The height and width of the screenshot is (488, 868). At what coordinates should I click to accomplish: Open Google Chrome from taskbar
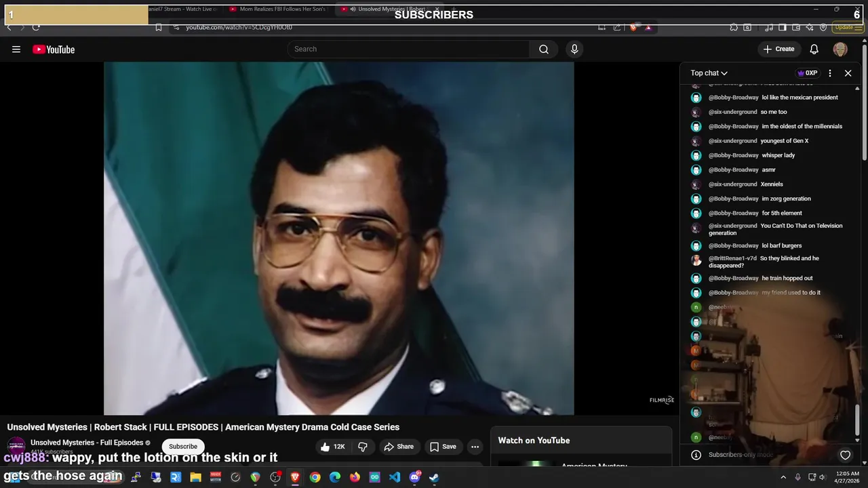[x=315, y=477]
